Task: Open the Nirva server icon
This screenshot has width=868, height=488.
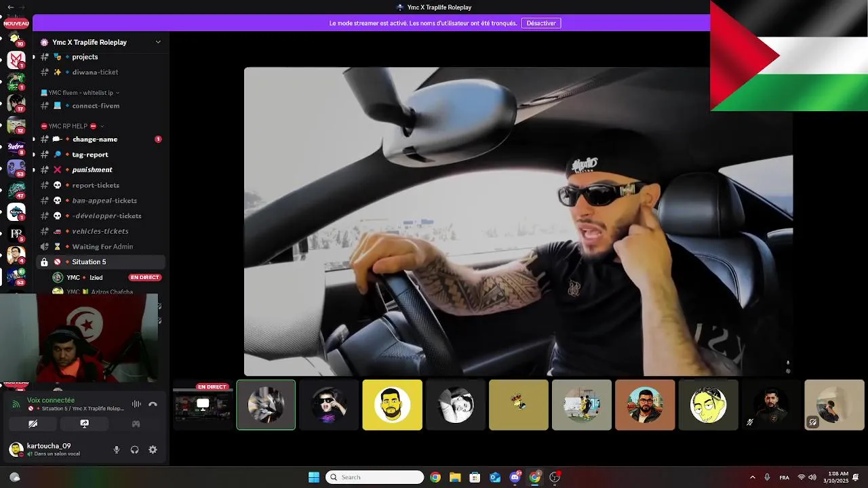Action: coord(16,211)
